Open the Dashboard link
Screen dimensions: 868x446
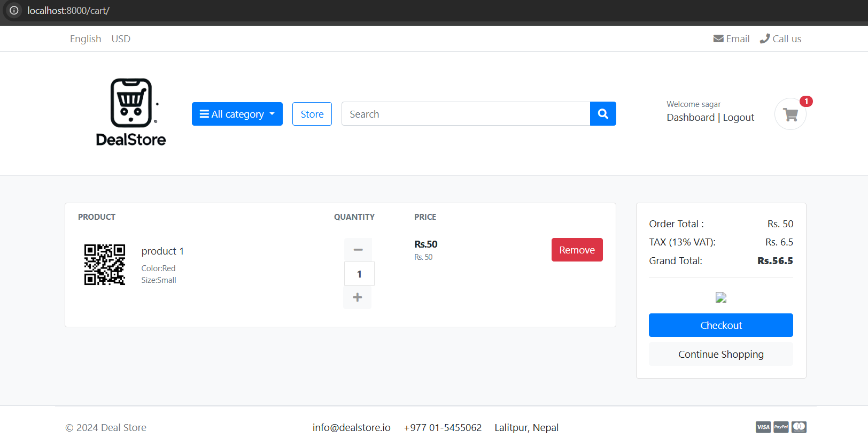click(x=690, y=118)
